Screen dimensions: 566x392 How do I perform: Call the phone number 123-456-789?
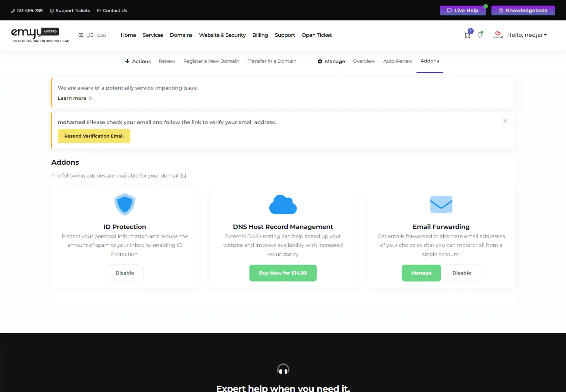coord(27,10)
